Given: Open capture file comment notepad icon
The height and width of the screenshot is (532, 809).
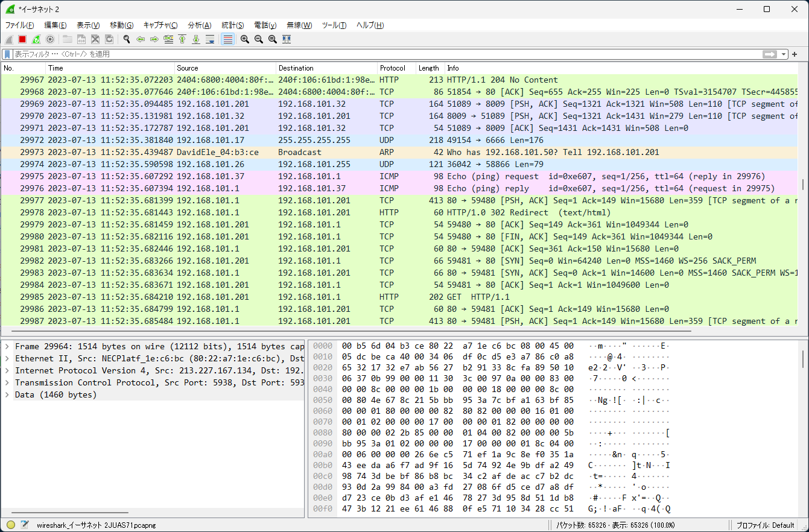Looking at the screenshot, I should [25, 525].
